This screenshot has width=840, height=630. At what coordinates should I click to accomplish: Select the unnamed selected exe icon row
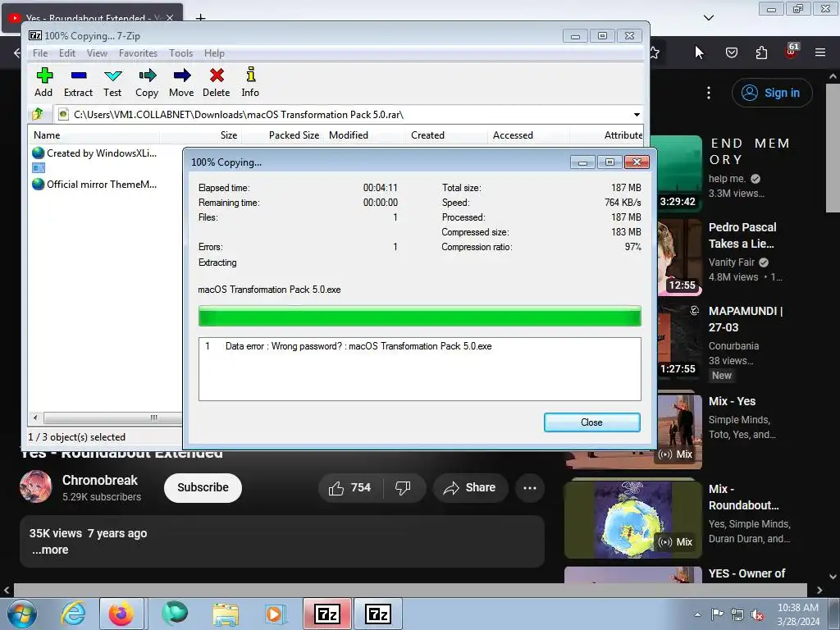[39, 168]
